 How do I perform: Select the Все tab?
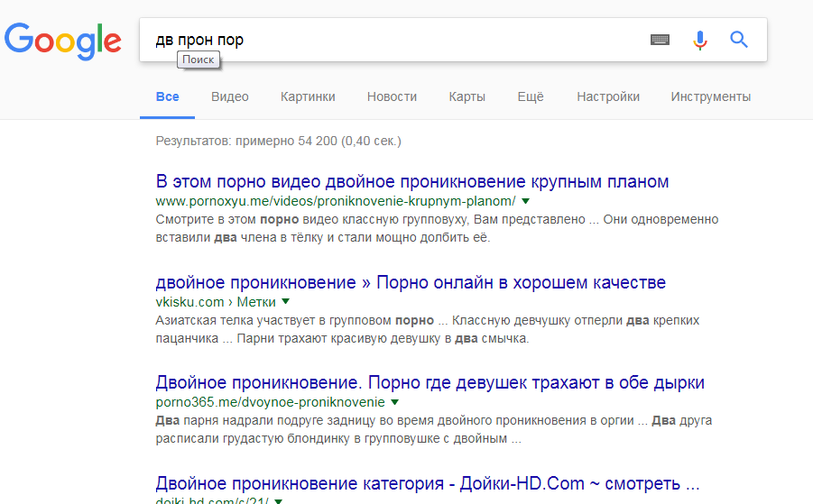pyautogui.click(x=168, y=96)
